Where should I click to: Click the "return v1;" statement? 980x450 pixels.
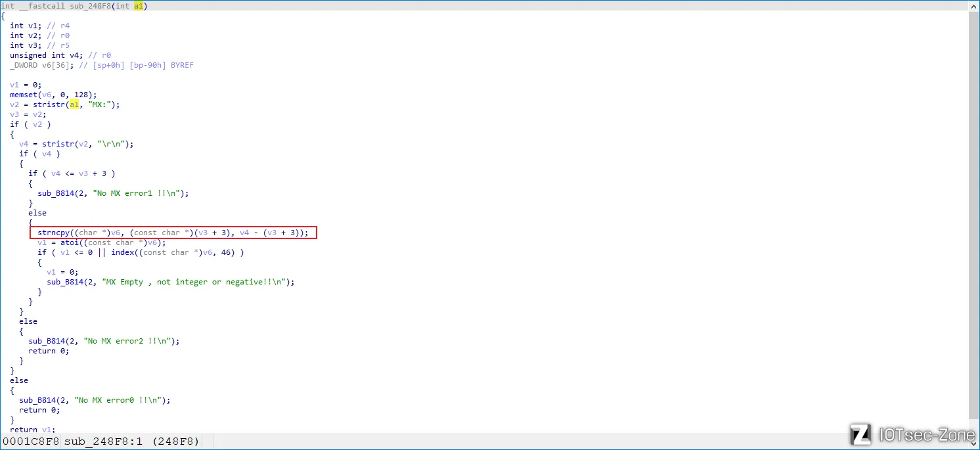click(33, 430)
